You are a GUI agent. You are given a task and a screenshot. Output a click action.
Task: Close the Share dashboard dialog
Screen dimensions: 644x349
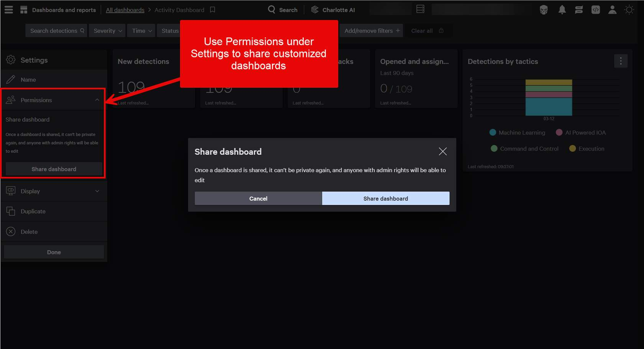click(442, 151)
